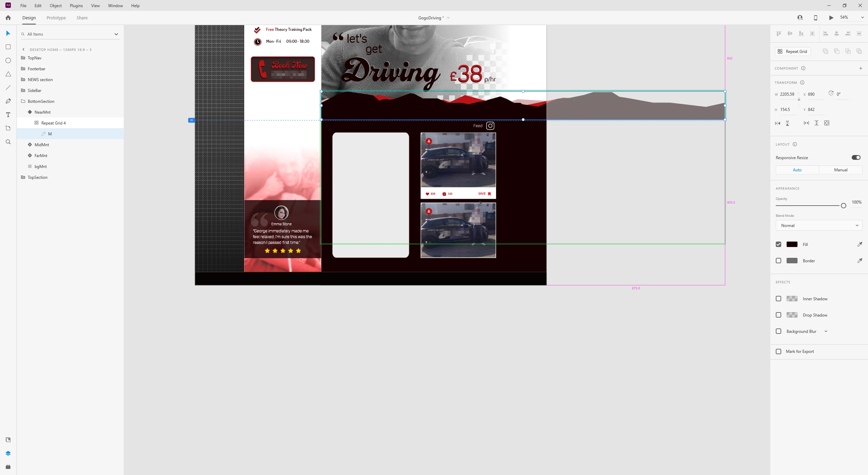Flip selection horizontally icon
Image resolution: width=868 pixels, height=475 pixels.
[x=777, y=123]
